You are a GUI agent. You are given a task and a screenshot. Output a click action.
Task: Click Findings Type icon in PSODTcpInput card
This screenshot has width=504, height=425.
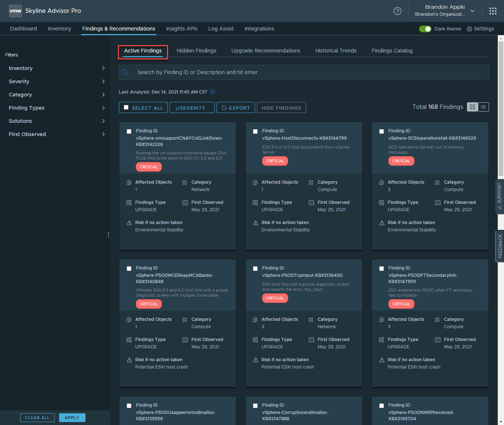(255, 340)
